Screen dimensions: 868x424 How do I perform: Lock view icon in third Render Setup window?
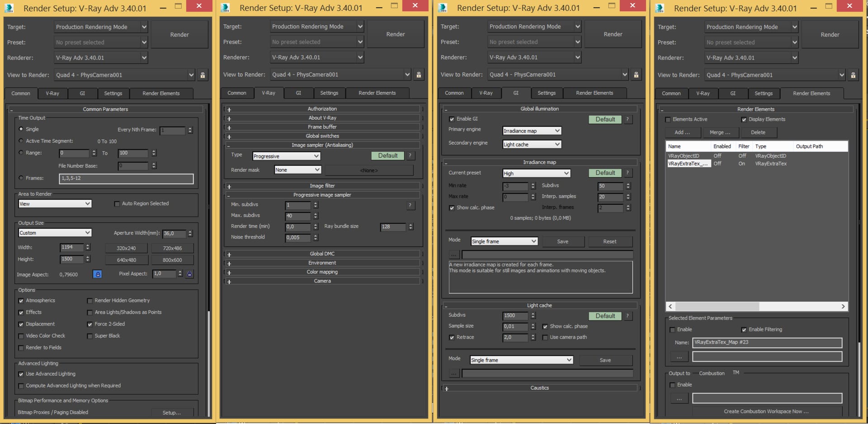tap(636, 75)
